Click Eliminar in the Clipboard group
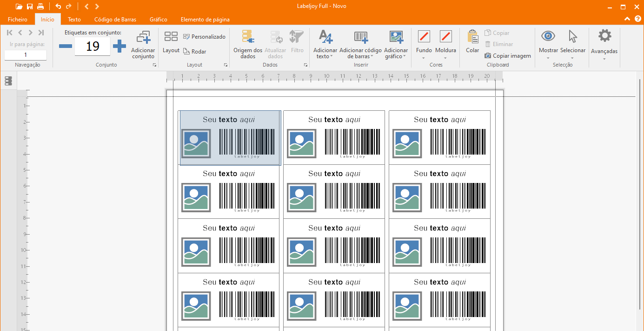 pos(499,44)
